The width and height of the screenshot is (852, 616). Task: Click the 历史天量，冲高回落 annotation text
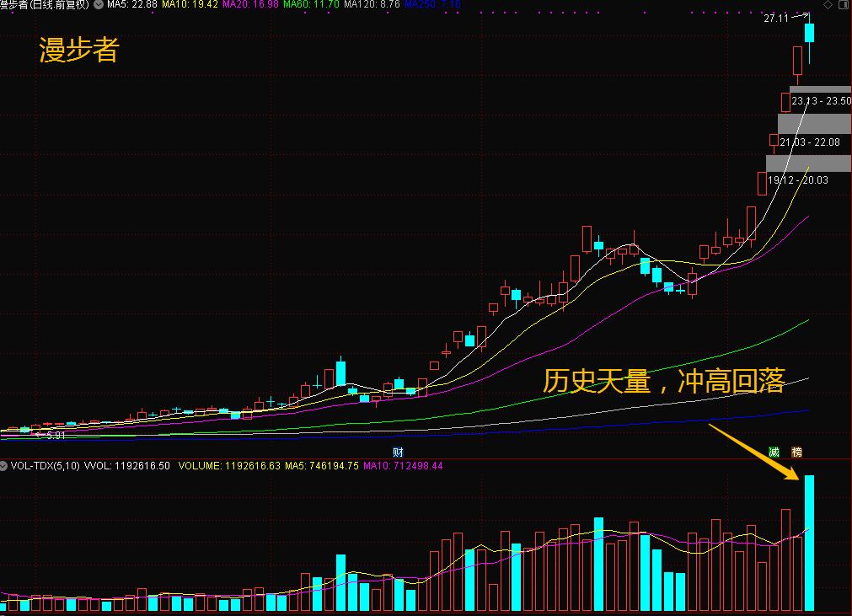click(666, 382)
